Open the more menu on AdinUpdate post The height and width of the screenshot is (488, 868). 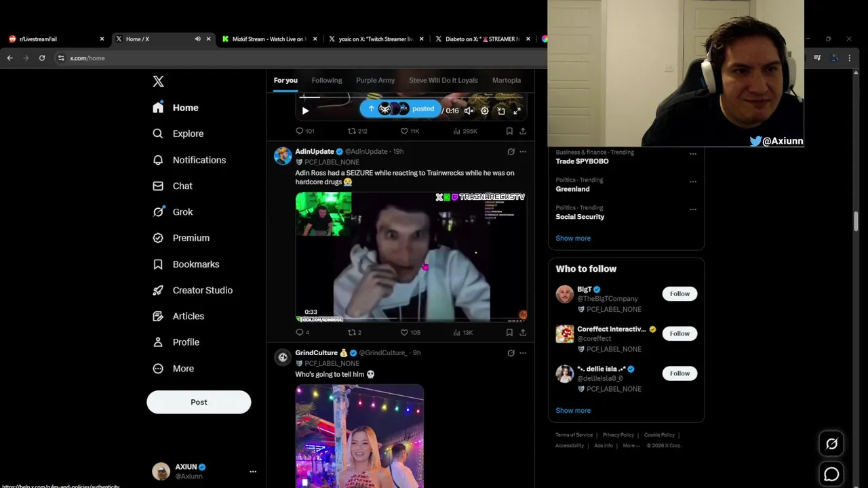coord(523,152)
